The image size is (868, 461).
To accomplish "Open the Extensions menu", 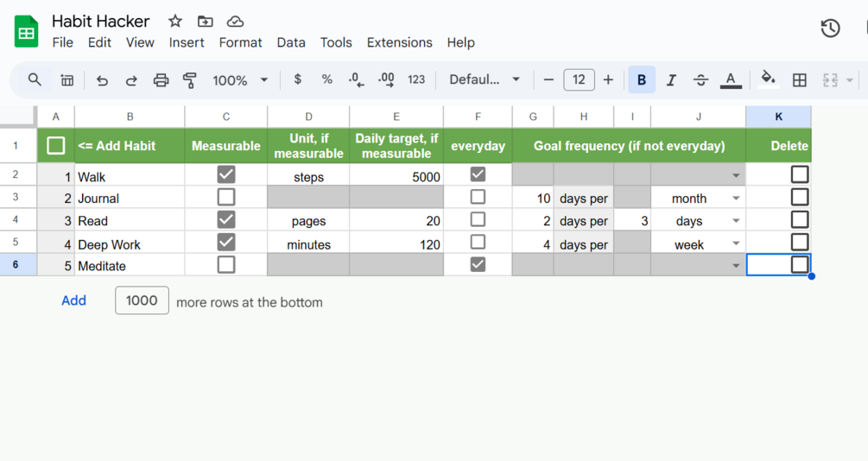I will [399, 42].
